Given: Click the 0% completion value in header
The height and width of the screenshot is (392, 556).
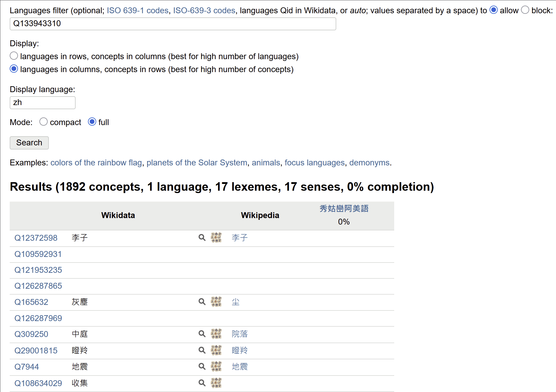Looking at the screenshot, I should click(x=344, y=222).
